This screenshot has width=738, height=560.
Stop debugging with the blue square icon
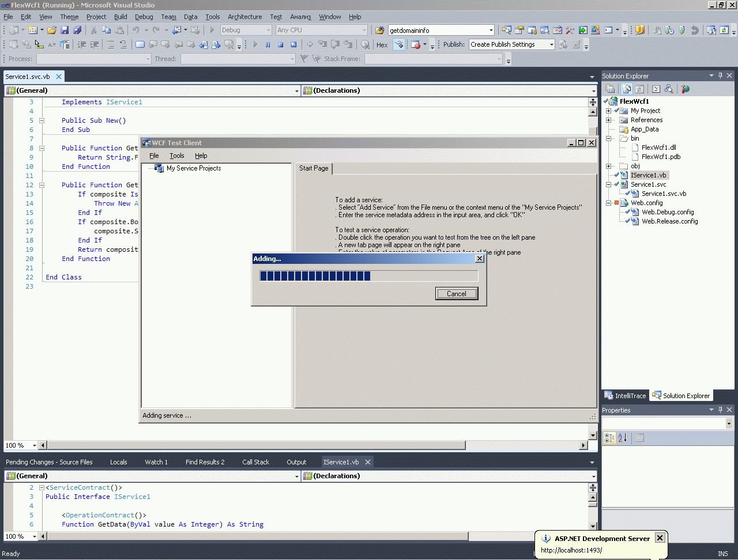(280, 44)
